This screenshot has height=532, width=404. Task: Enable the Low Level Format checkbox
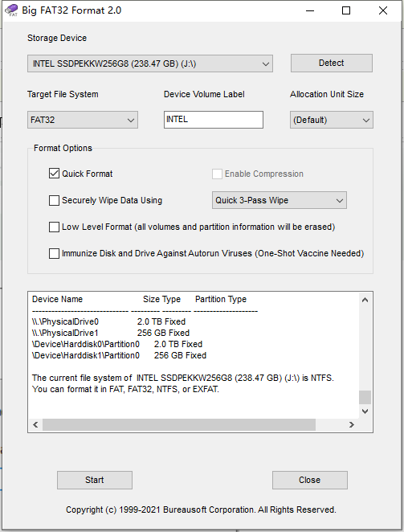(55, 227)
